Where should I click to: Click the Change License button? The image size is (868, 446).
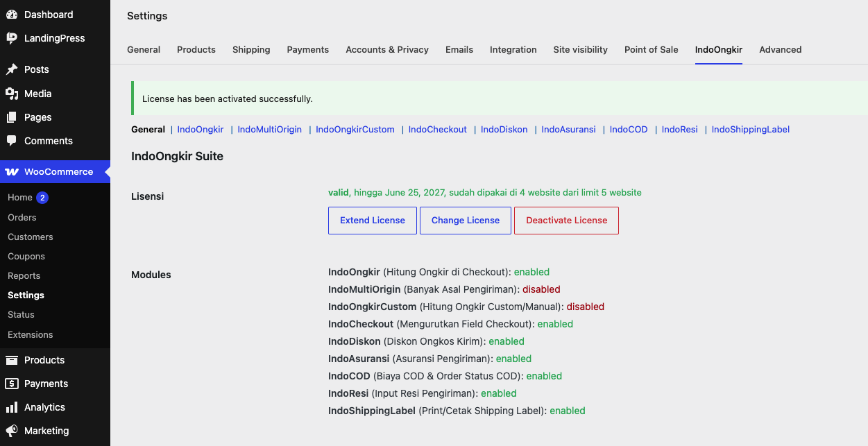point(466,221)
